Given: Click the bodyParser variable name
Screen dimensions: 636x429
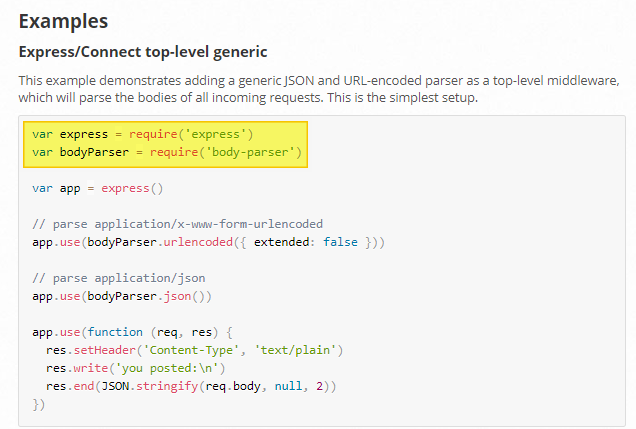Looking at the screenshot, I should coord(94,152).
